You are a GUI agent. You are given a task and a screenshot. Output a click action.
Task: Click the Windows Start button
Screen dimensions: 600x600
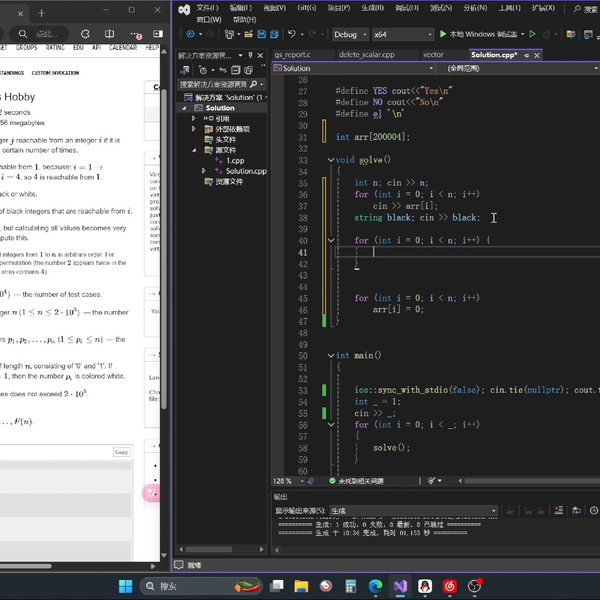125,586
